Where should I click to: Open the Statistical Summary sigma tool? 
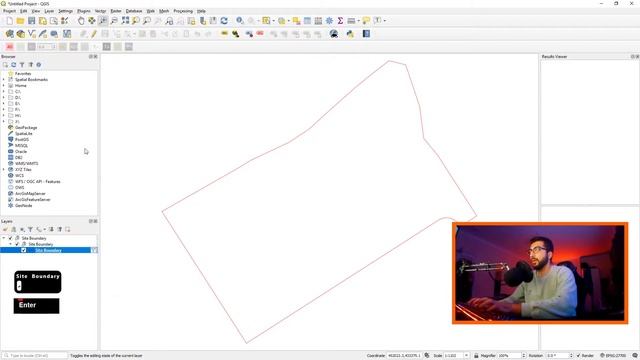point(340,21)
